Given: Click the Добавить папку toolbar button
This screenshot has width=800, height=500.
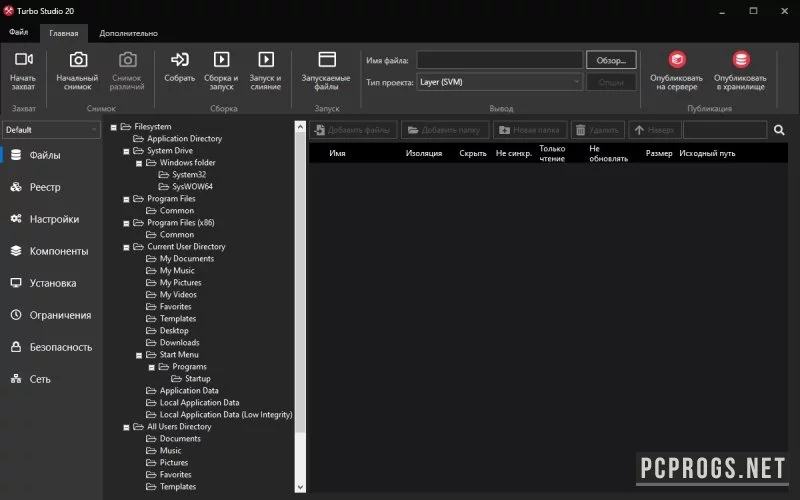Looking at the screenshot, I should [x=445, y=130].
